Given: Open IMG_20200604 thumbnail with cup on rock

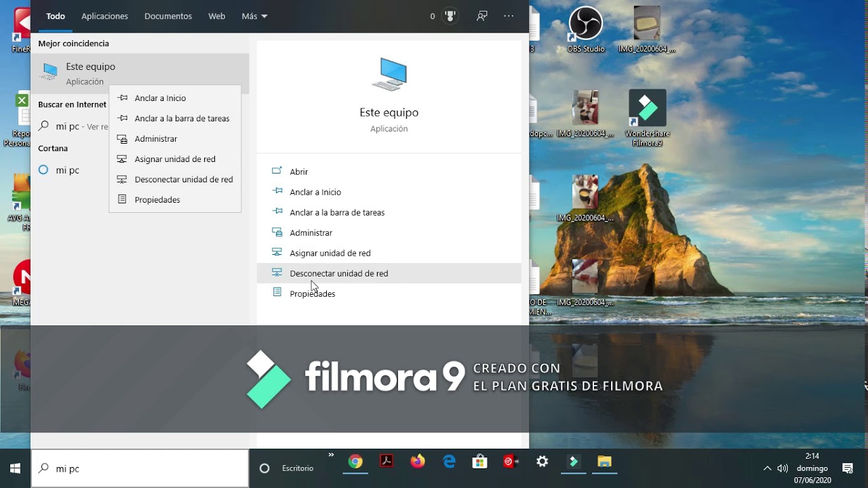Looking at the screenshot, I should [585, 199].
